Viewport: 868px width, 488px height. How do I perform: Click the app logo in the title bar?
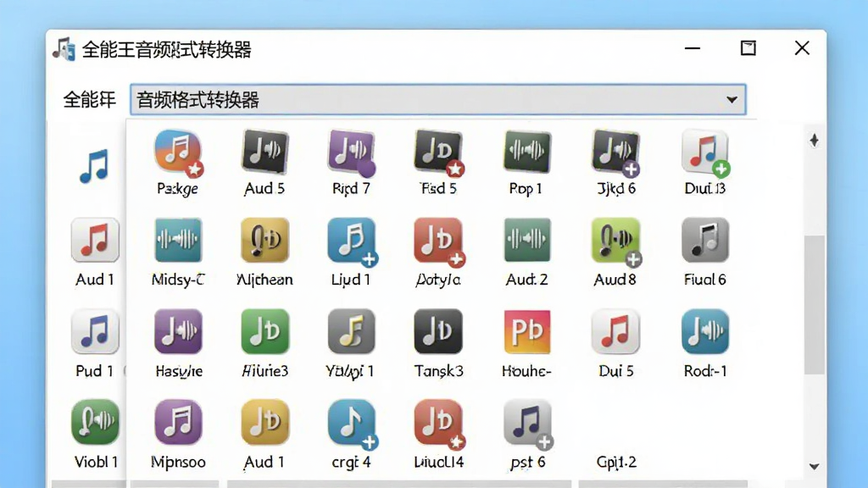[64, 49]
